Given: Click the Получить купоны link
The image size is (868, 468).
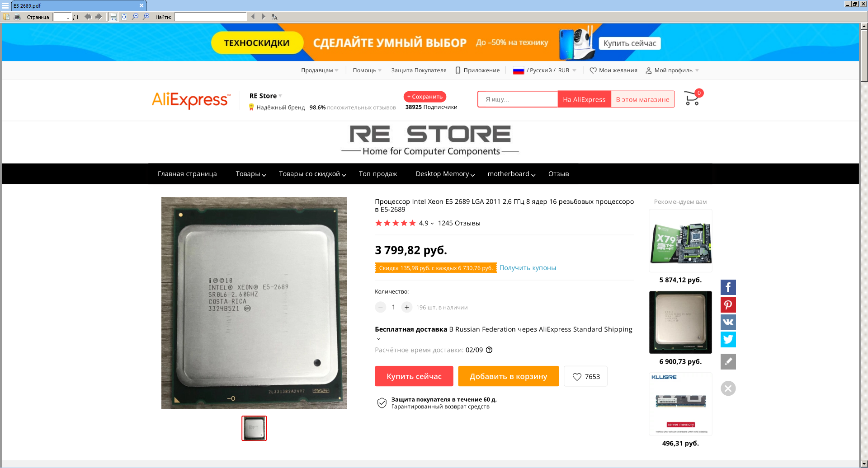Looking at the screenshot, I should click(x=528, y=268).
